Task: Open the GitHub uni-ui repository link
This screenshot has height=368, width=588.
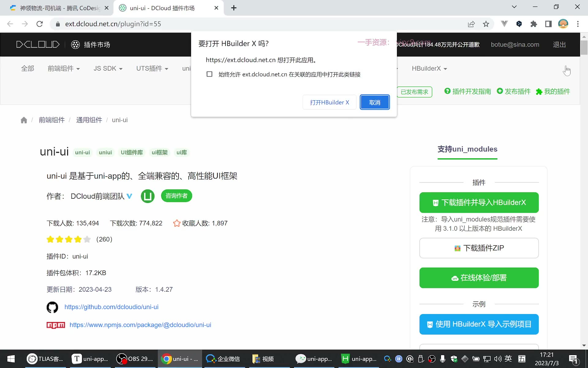Action: coord(111,307)
